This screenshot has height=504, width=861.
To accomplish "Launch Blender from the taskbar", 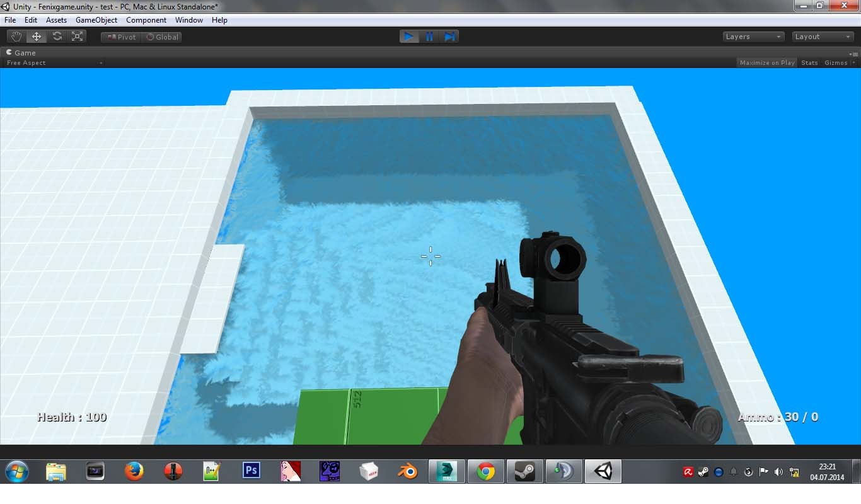I will pyautogui.click(x=407, y=471).
